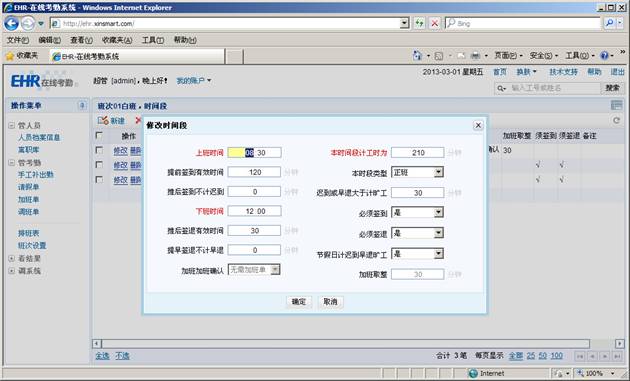This screenshot has height=381, width=630.
Task: Click the 技术支持 link
Action: pyautogui.click(x=563, y=72)
